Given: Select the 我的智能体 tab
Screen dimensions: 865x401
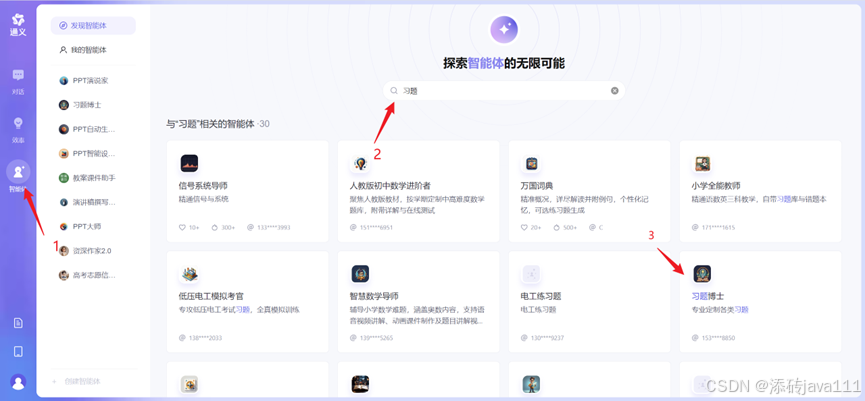Looking at the screenshot, I should pos(93,50).
